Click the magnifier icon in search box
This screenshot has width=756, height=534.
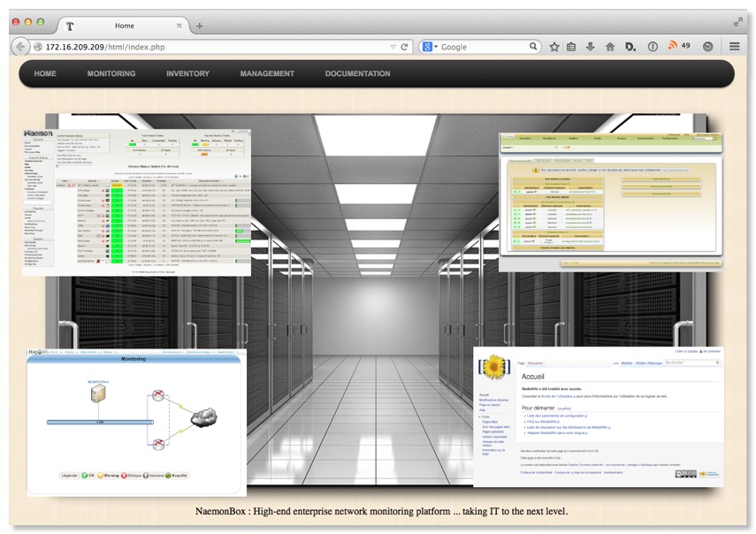coord(534,47)
